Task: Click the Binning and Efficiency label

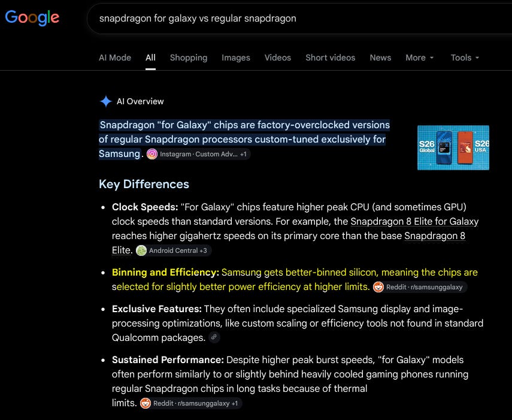Action: (165, 273)
